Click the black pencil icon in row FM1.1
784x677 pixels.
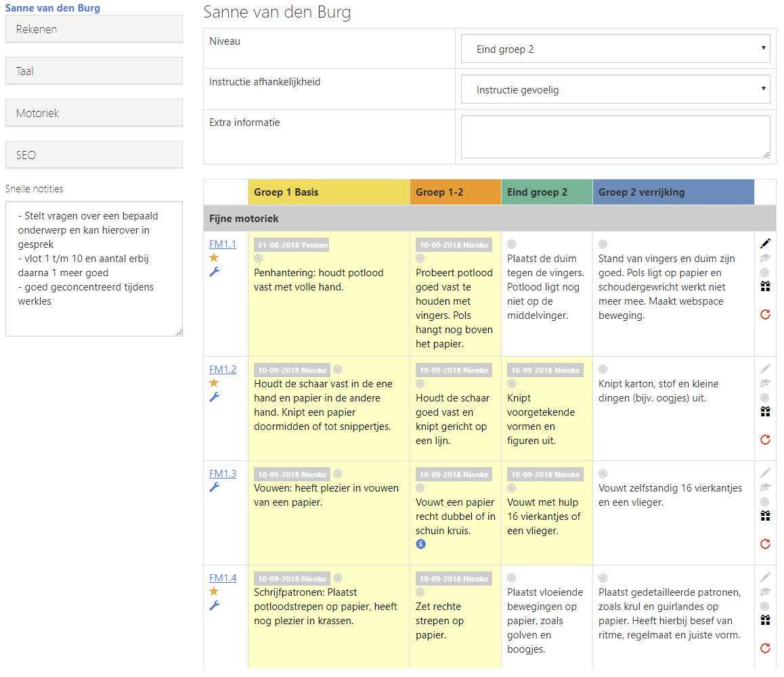(x=765, y=244)
